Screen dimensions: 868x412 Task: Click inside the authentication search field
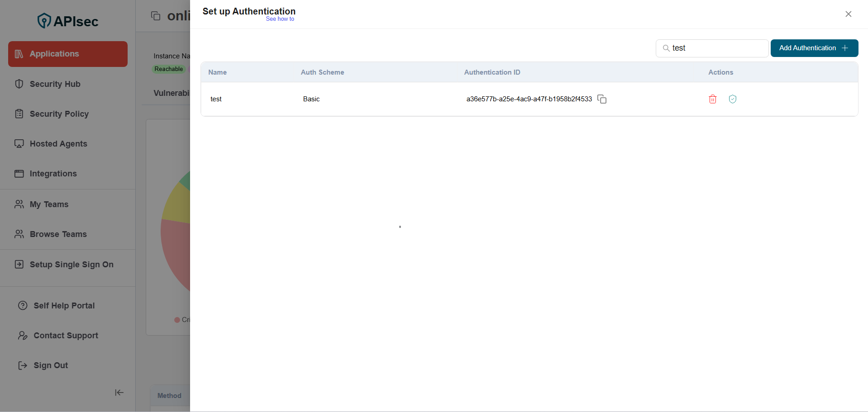(x=711, y=48)
